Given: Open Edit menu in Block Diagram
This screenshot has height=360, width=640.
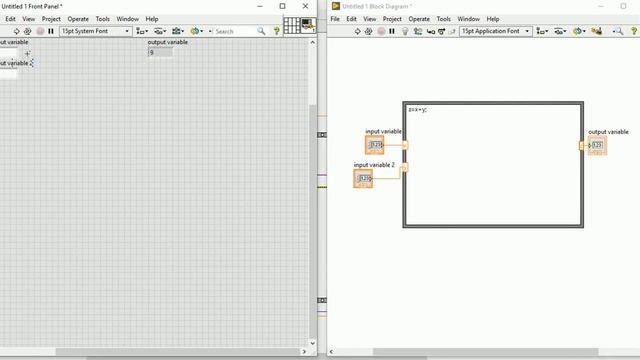Looking at the screenshot, I should click(351, 19).
